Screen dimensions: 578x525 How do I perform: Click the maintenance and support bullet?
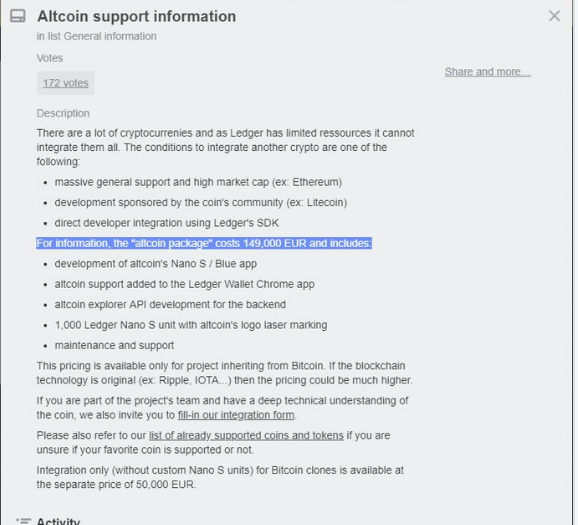coord(114,345)
